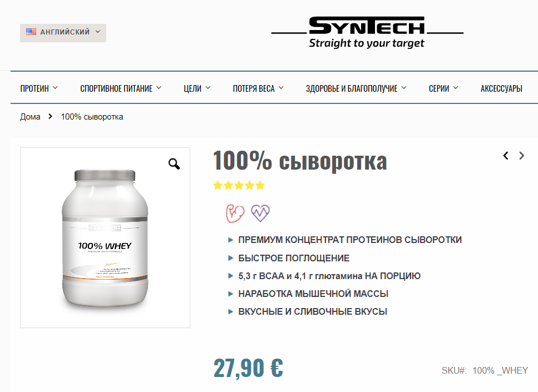Click the purple heartbeat heart icon
This screenshot has width=538, height=392.
(260, 213)
